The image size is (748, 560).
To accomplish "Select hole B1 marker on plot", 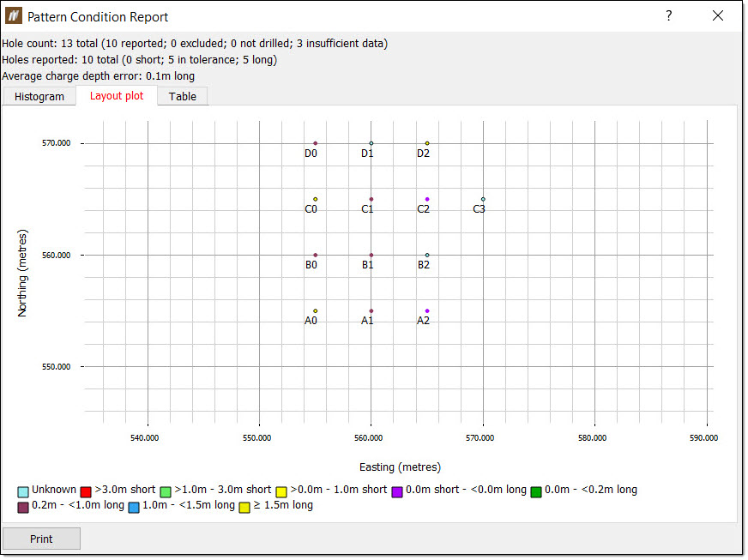I will point(371,256).
